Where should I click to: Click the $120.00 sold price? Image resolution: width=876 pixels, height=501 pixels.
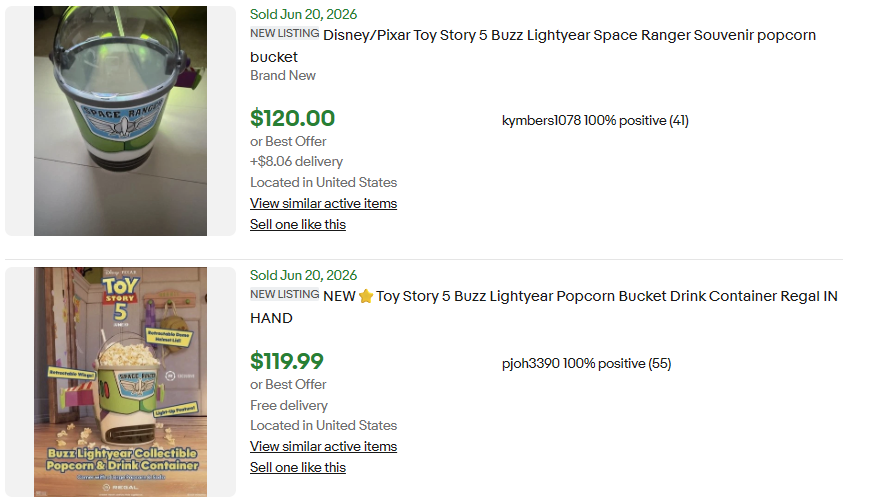pos(292,118)
